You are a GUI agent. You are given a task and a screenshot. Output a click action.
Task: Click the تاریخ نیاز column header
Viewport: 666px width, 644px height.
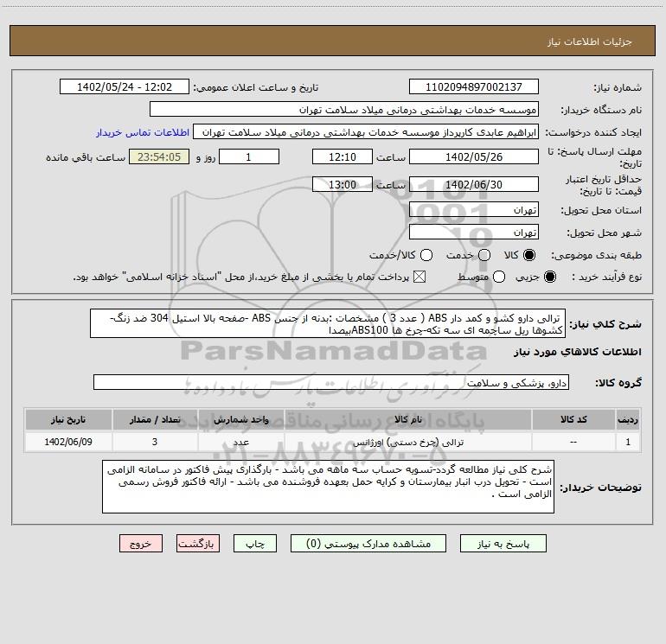pos(66,419)
